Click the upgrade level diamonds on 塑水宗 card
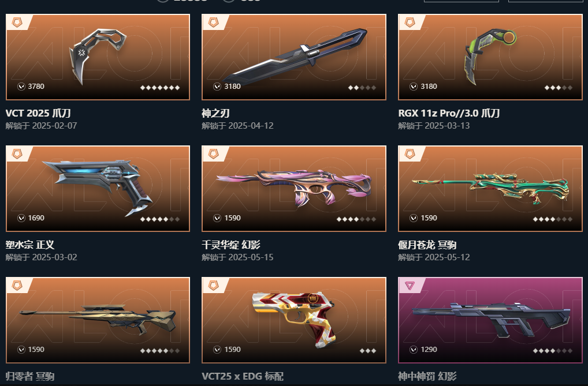The image size is (588, 386). [x=160, y=219]
